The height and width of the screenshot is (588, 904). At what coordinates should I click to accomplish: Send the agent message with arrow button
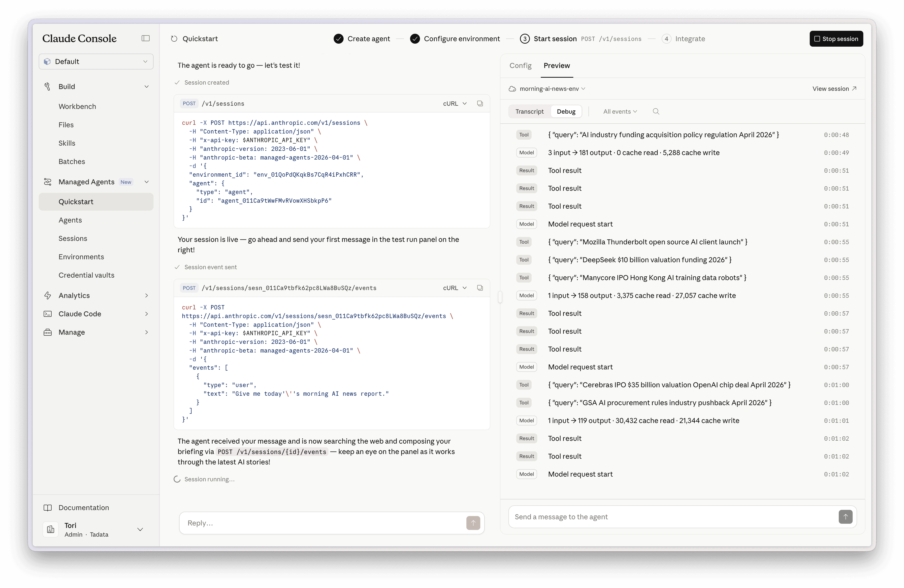pyautogui.click(x=845, y=517)
